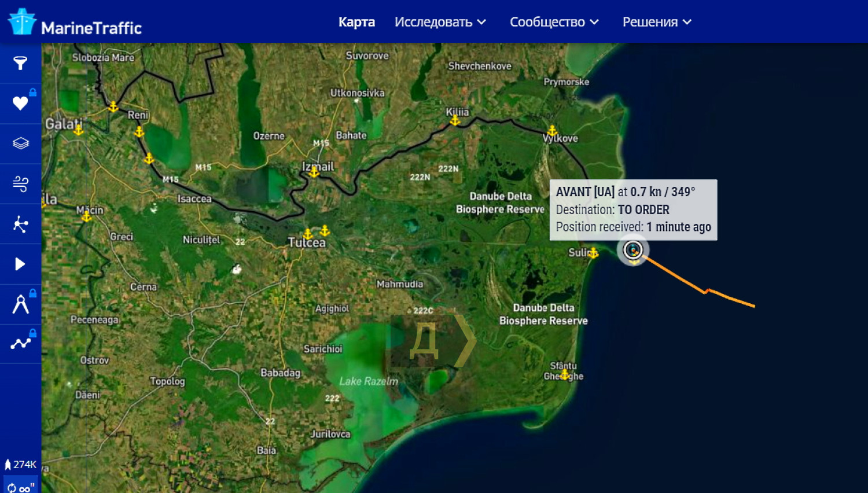
Task: Click the Kiliia port anchor marker
Action: (455, 120)
